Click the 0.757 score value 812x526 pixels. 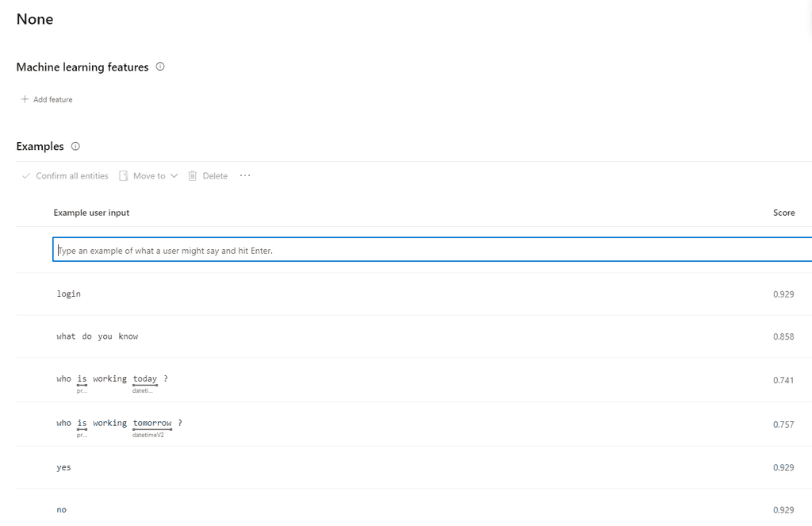(783, 425)
